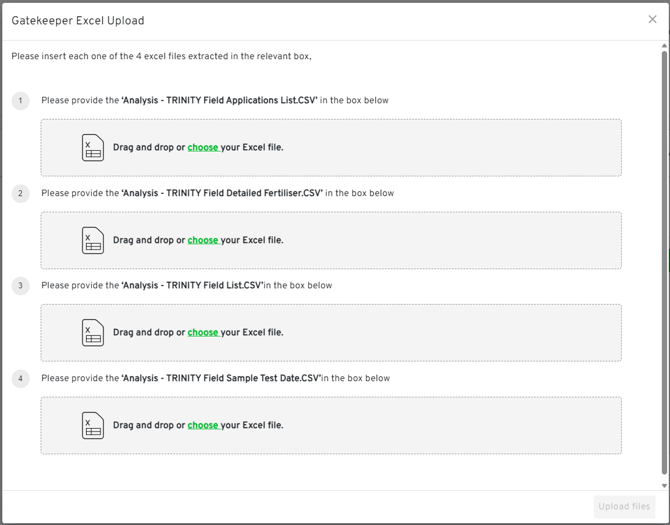Screen dimensions: 670x525
Task: Click step 4 number badge
Action: (x=20, y=378)
